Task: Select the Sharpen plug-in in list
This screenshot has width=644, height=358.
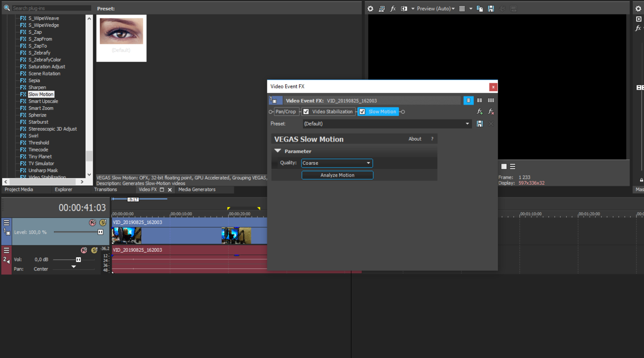Action: coord(37,87)
